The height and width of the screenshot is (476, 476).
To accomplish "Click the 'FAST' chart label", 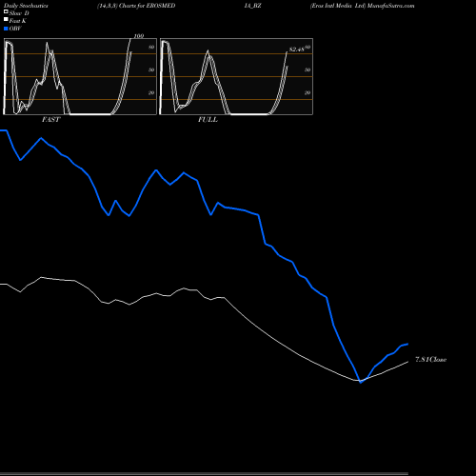I will pyautogui.click(x=50, y=120).
